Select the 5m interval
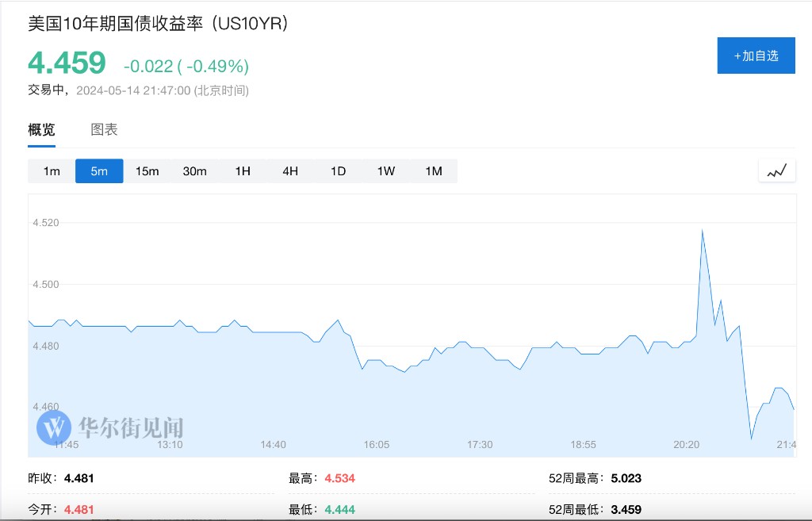Viewport: 812px width, 521px height. (x=99, y=171)
